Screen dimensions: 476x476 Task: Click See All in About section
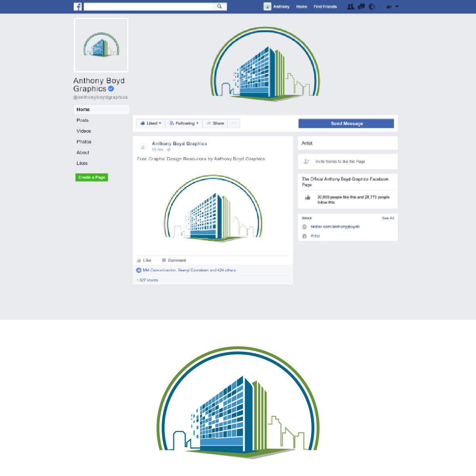pyautogui.click(x=388, y=218)
